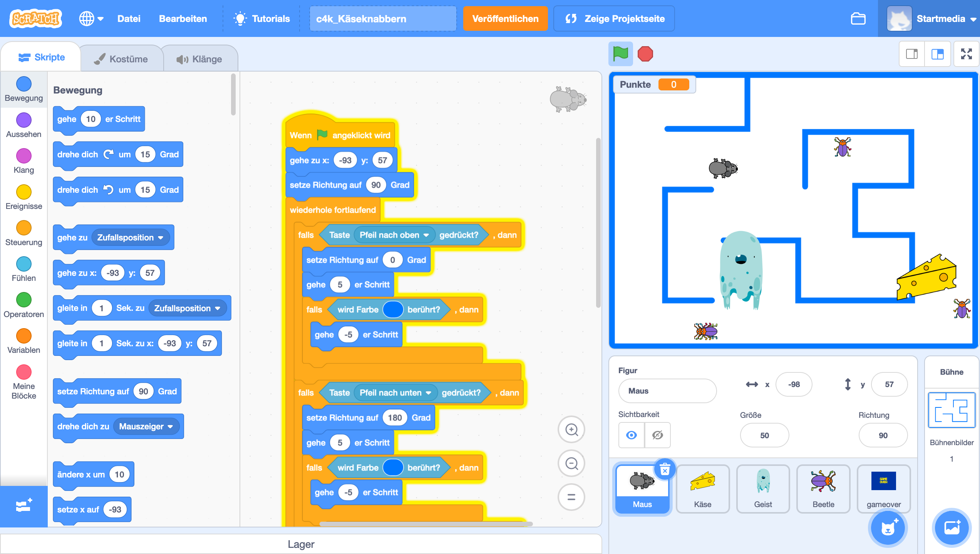Screen dimensions: 980x554
Task: Open the Datei menu
Action: [129, 18]
